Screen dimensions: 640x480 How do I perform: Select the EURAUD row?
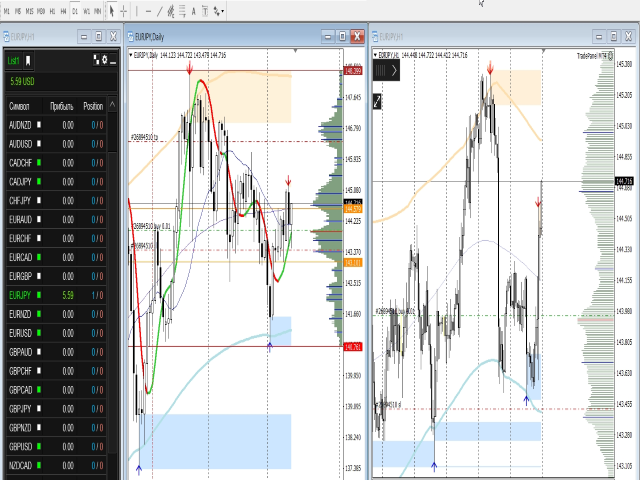coord(56,220)
